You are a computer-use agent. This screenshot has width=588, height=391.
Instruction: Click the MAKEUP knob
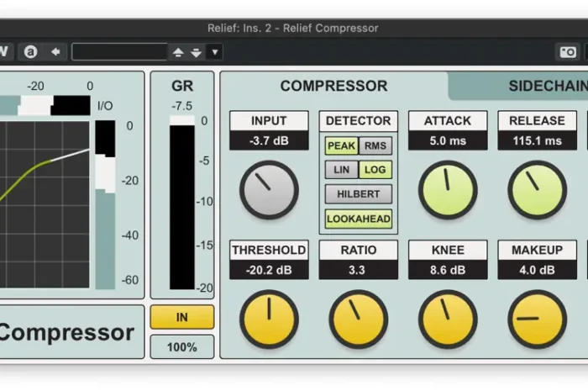537,320
